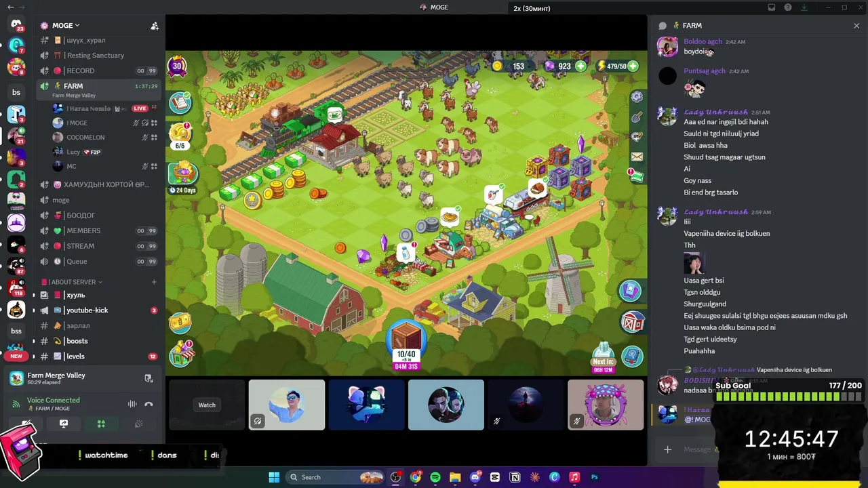Add attachment to FARM chat message
The height and width of the screenshot is (488, 868).
(668, 449)
